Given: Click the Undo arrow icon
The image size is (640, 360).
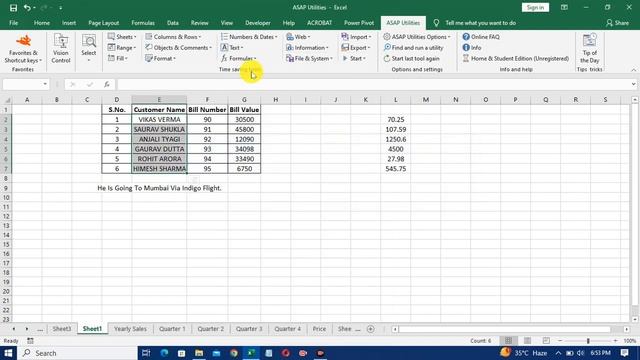Looking at the screenshot, I should 27,7.
